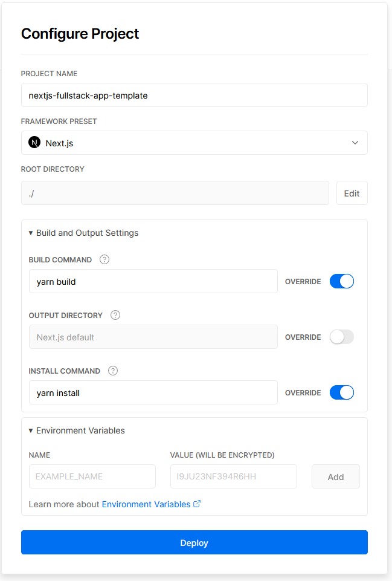Click into the yarn build command field
The image size is (392, 581).
[x=153, y=281]
